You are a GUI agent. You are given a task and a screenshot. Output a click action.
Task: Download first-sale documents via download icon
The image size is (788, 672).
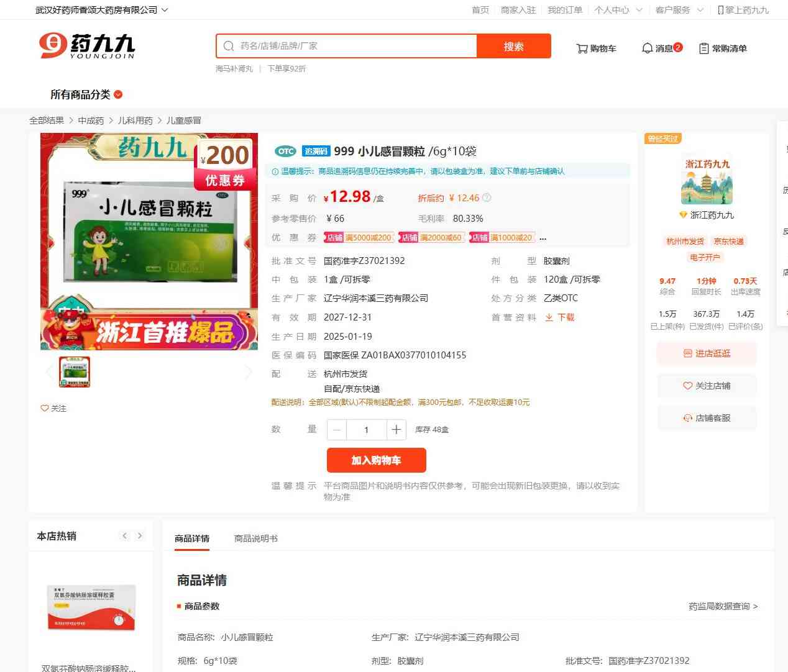point(549,317)
